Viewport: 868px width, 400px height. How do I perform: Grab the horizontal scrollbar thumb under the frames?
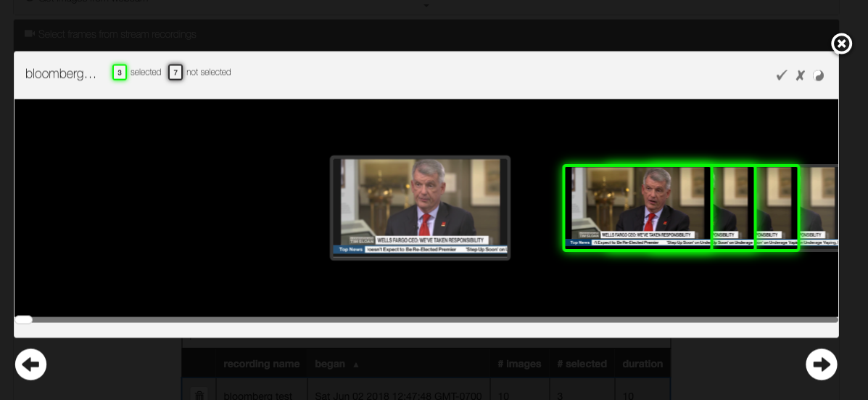(x=24, y=319)
